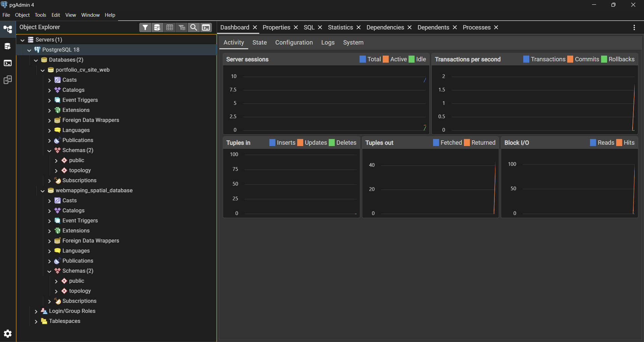Open the State dashboard sub-tab
This screenshot has height=342, width=644.
point(260,43)
